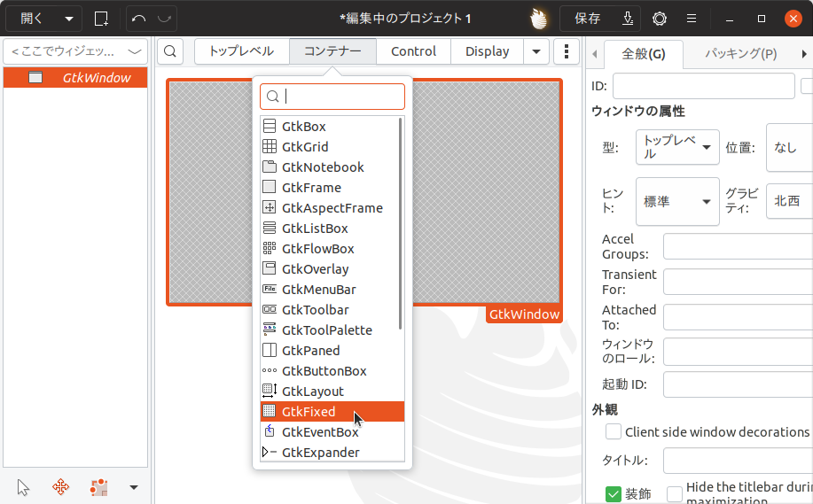
Task: Choose GtkToolbar widget
Action: [332, 310]
